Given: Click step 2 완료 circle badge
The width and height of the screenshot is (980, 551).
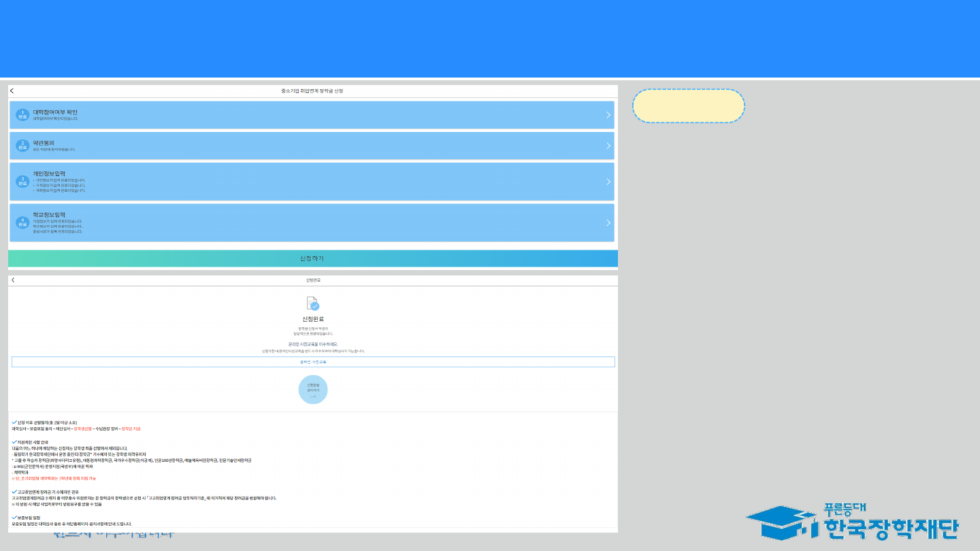Looking at the screenshot, I should pyautogui.click(x=22, y=146).
